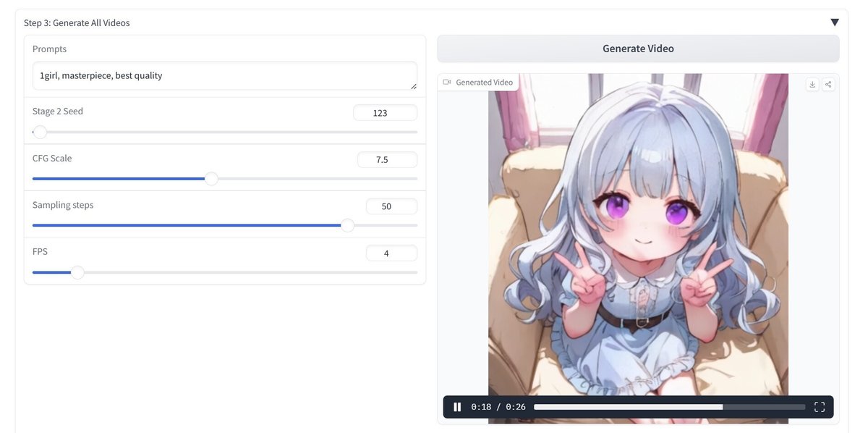Click the FPS label
This screenshot has height=433, width=868.
40,251
